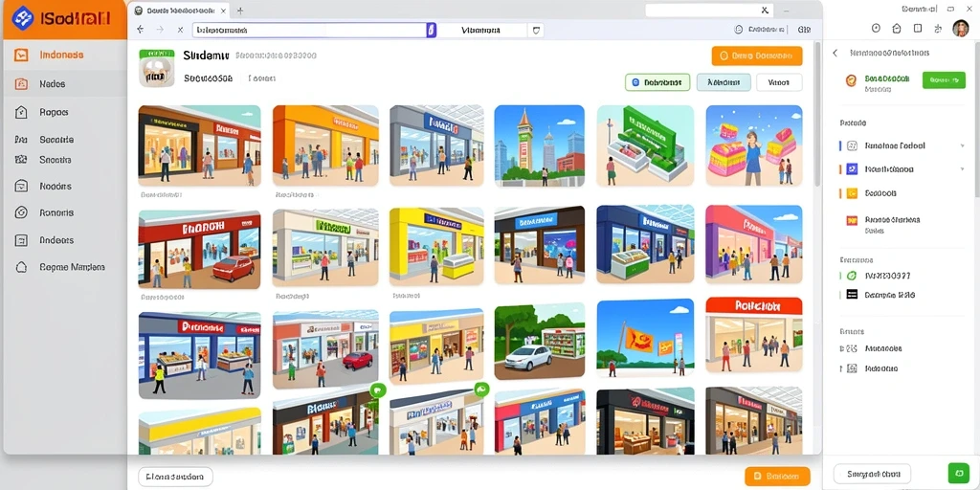Select the right panel row with yellow icon
The image size is (980, 490).
point(902,193)
